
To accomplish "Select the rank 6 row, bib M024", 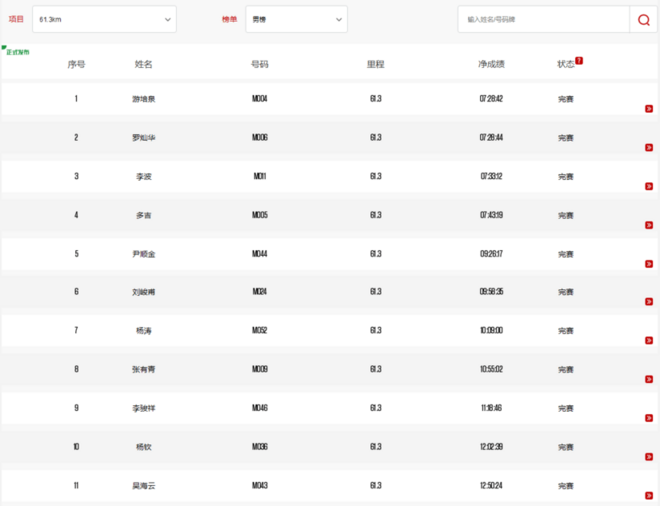I will click(x=259, y=292).
